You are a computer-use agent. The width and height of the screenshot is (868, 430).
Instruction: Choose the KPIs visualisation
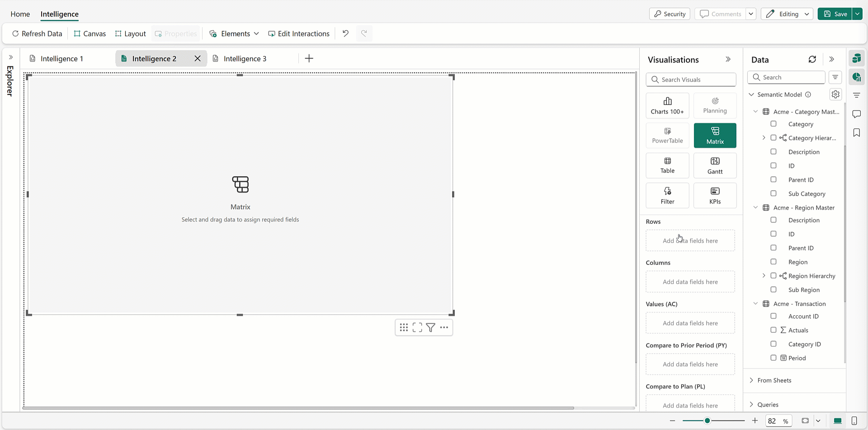pyautogui.click(x=715, y=195)
